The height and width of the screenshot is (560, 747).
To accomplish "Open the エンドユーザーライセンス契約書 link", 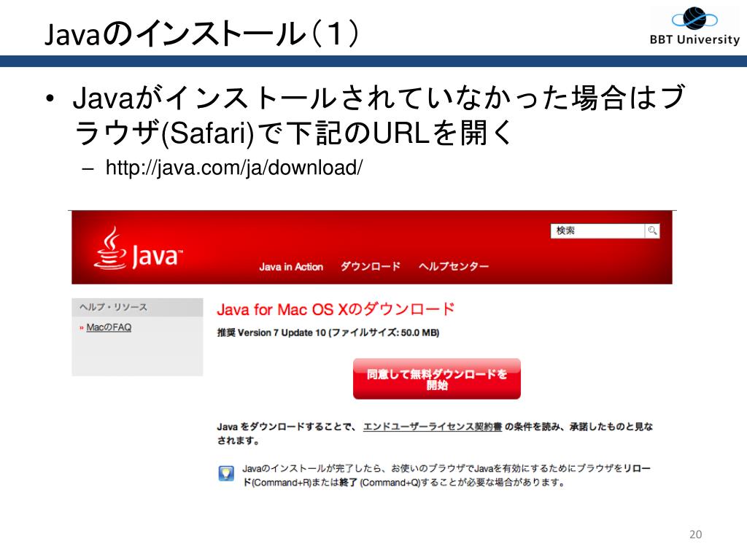I will coord(432,427).
